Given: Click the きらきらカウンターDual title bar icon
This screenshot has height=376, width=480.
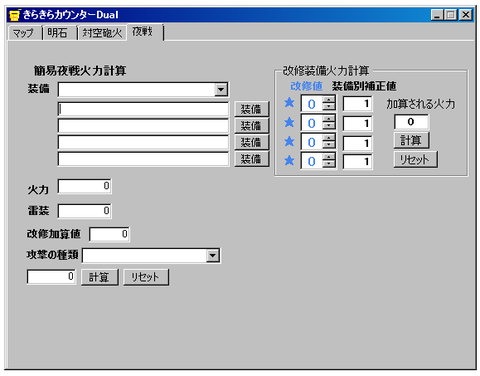Looking at the screenshot, I should [x=14, y=15].
